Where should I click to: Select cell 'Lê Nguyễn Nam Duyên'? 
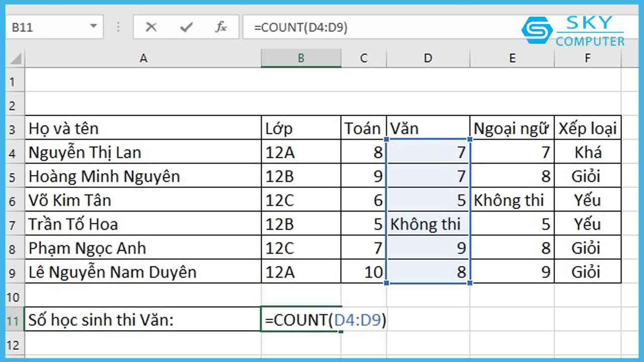[143, 272]
